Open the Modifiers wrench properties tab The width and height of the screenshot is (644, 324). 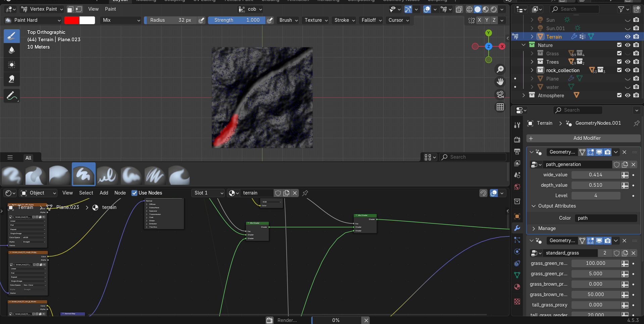pyautogui.click(x=517, y=228)
